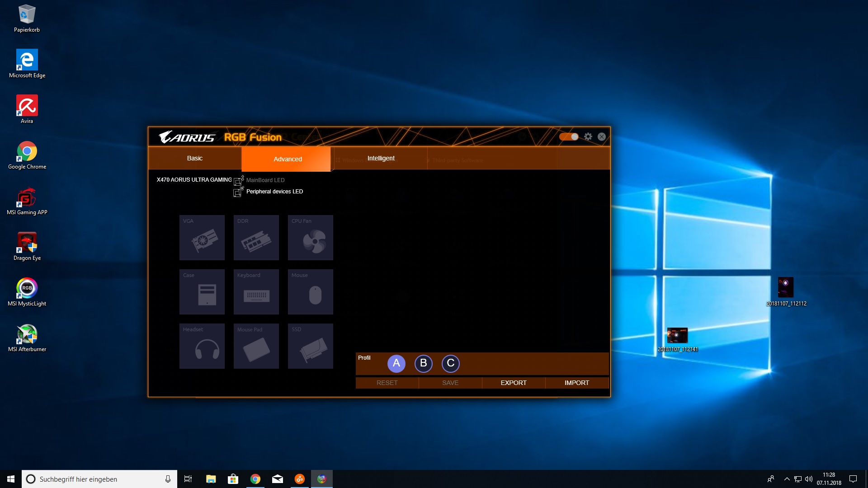
Task: Select Peripheral devices LED entry
Action: click(274, 192)
